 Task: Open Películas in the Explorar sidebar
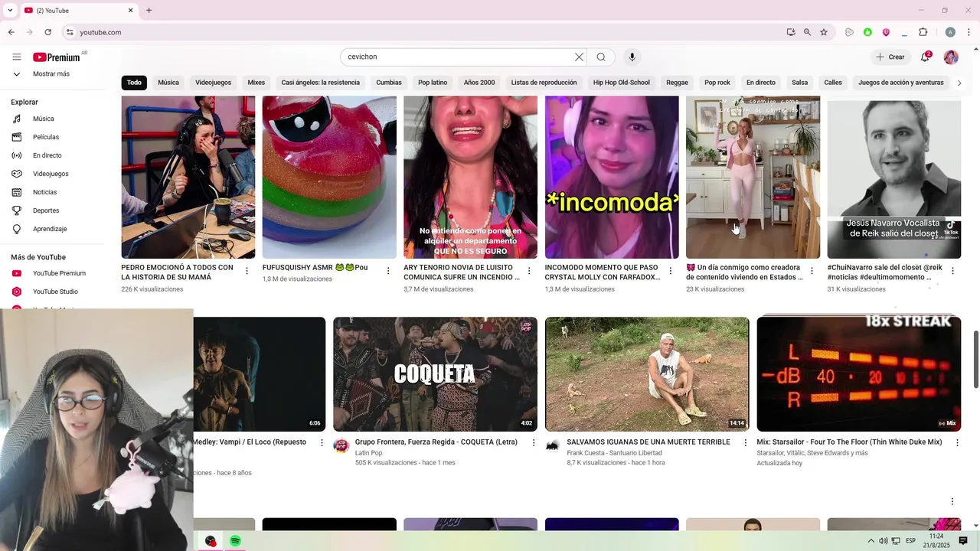click(x=46, y=137)
